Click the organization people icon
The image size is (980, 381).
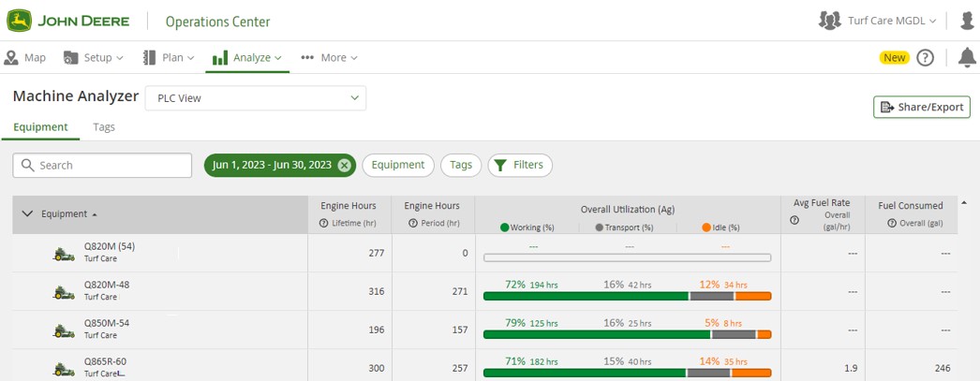tap(829, 21)
